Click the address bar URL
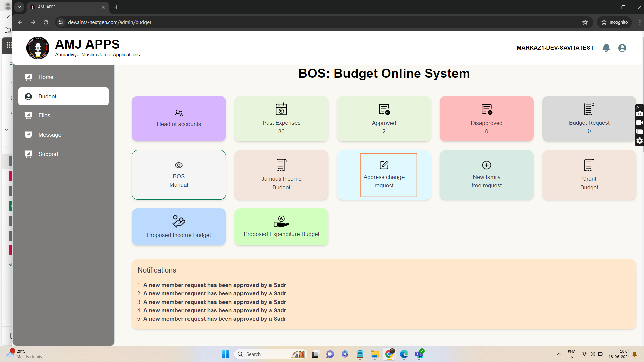644x362 pixels. [x=110, y=22]
